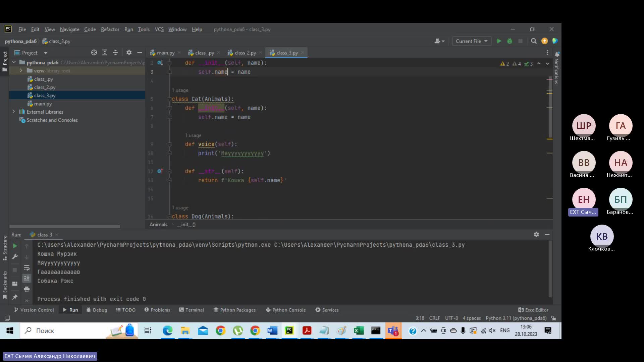Open Python Packages tool window

tap(234, 310)
